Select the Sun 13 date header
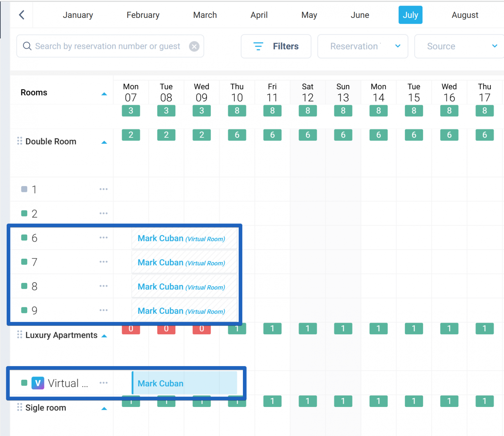The image size is (504, 436). coord(343,92)
